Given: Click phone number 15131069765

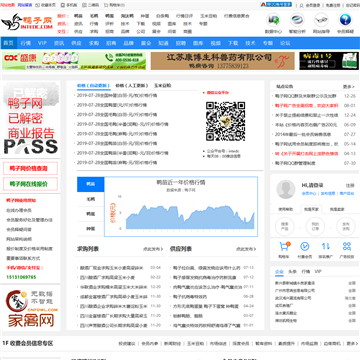Looking at the screenshot, I should (x=21, y=277).
